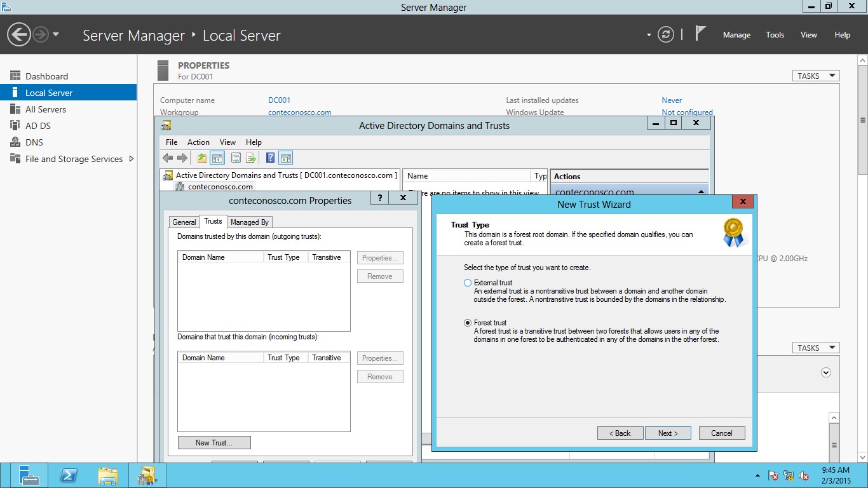This screenshot has width=868, height=488.
Task: Click the Back arrow in Domains and Trusts toolbar
Action: 168,158
